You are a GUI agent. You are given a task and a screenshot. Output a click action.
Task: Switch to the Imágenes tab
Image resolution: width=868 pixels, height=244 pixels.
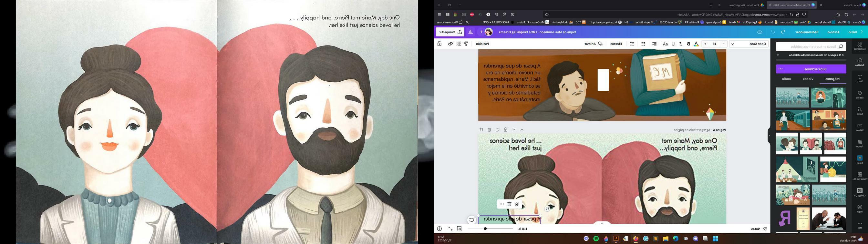coord(832,79)
